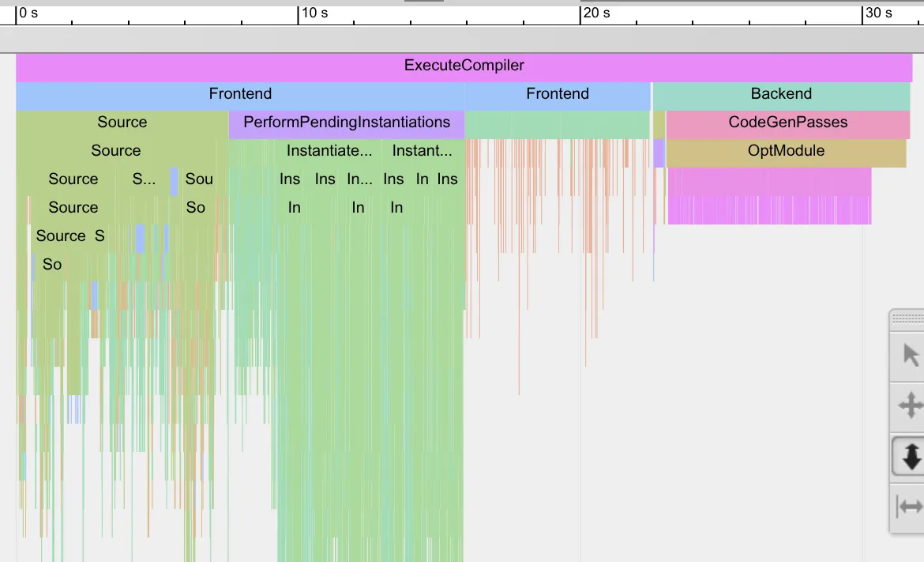Click the 10 s ruler mark

(x=314, y=13)
